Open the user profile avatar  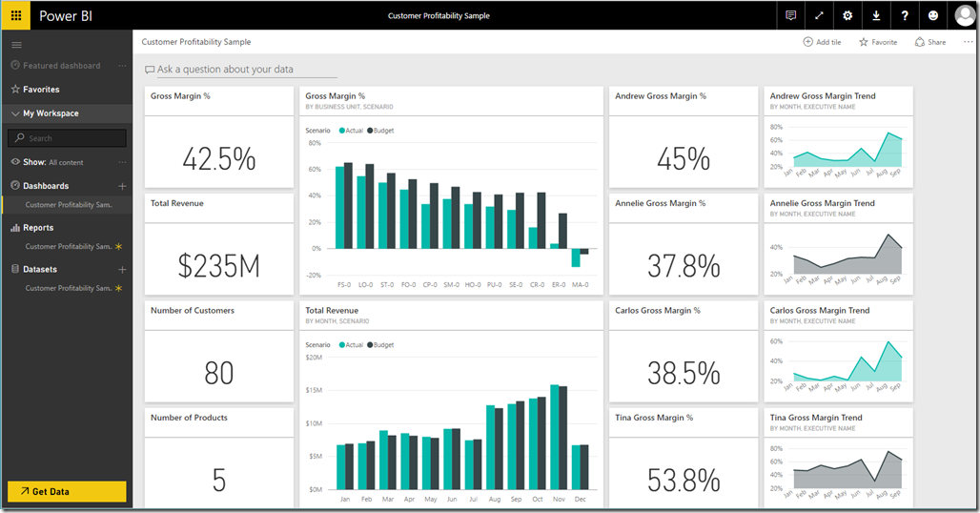[x=965, y=15]
